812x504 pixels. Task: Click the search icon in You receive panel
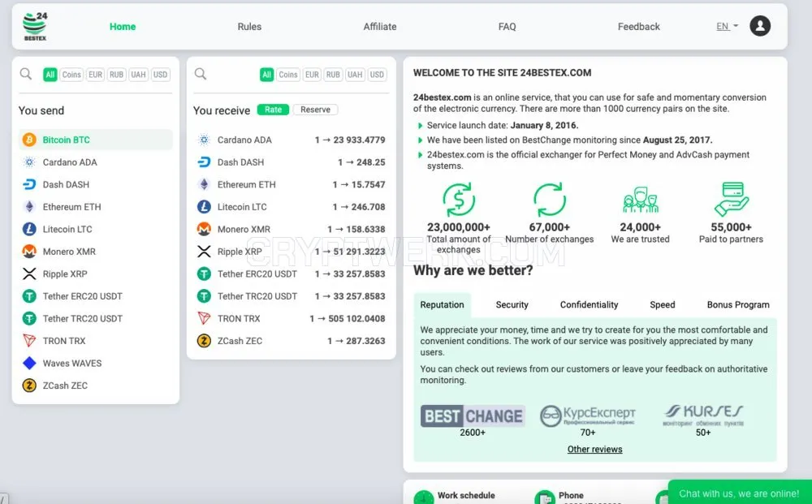pos(201,74)
